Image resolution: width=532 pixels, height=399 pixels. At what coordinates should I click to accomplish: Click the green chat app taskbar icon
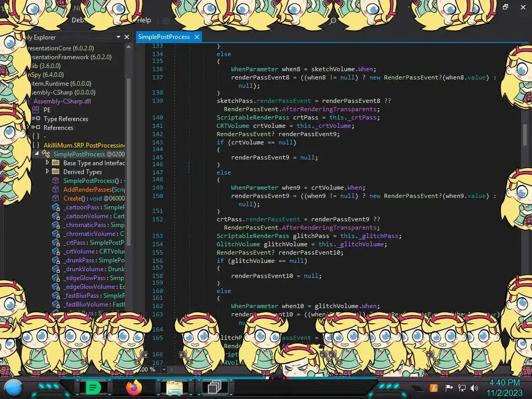pos(93,388)
